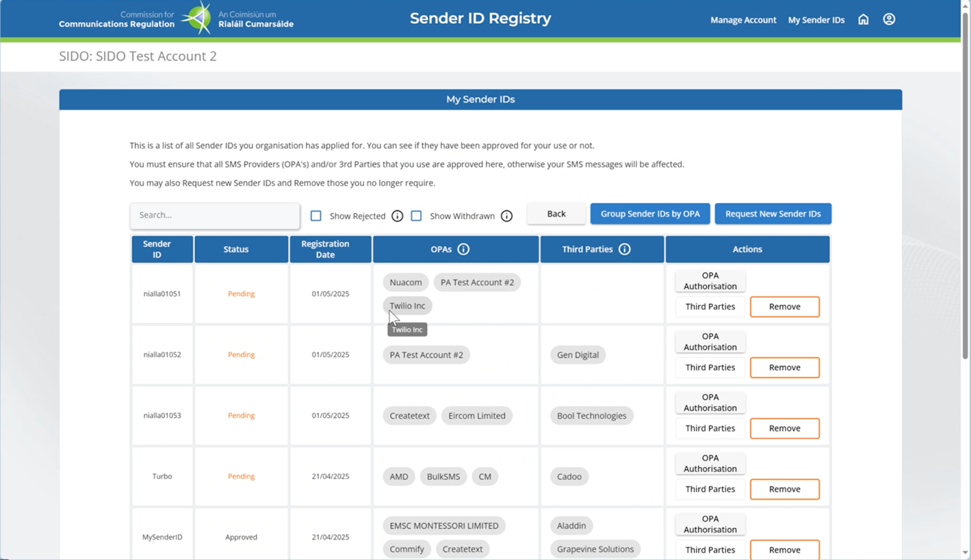
Task: Select the 21/04/2025 date in Turbo row
Action: coord(331,476)
